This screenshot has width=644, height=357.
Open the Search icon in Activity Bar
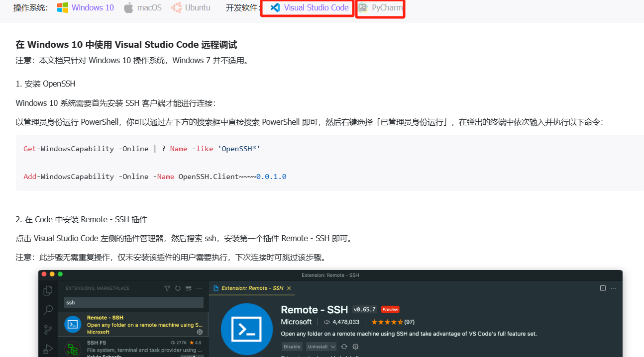48,310
